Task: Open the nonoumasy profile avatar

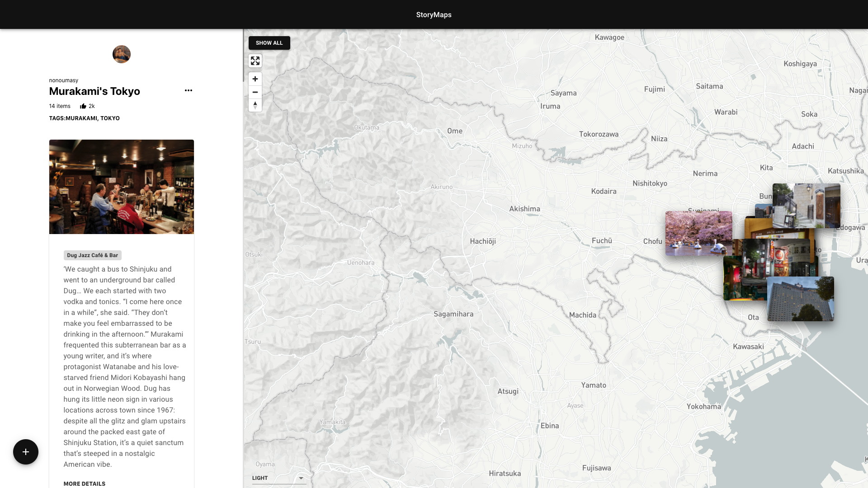Action: coord(122,54)
